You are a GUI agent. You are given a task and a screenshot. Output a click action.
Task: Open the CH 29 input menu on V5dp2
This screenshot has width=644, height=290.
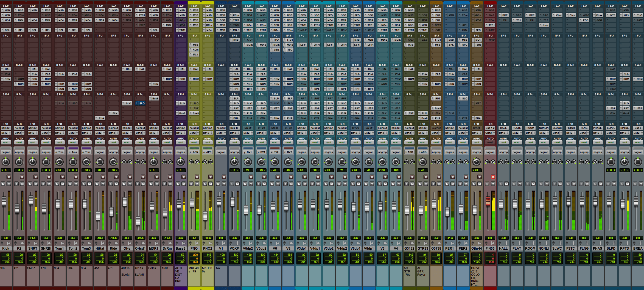tap(261, 128)
